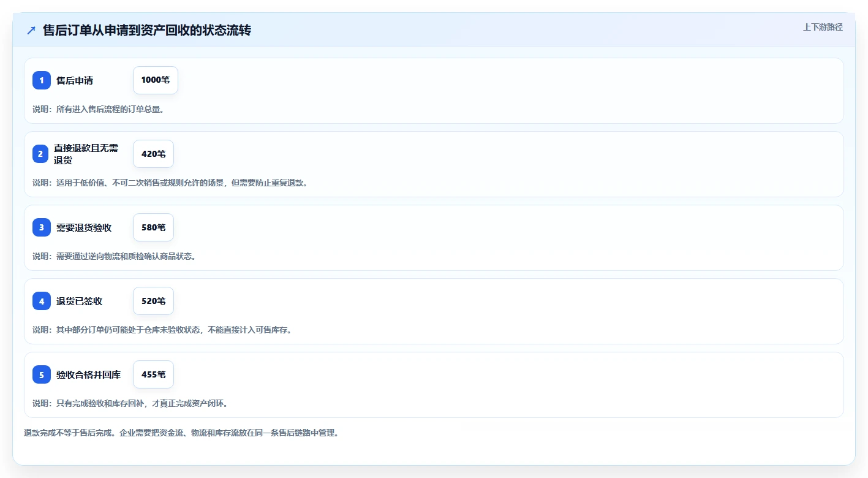Click the 退货已签收 step title
The width and height of the screenshot is (868, 478).
pyautogui.click(x=79, y=301)
